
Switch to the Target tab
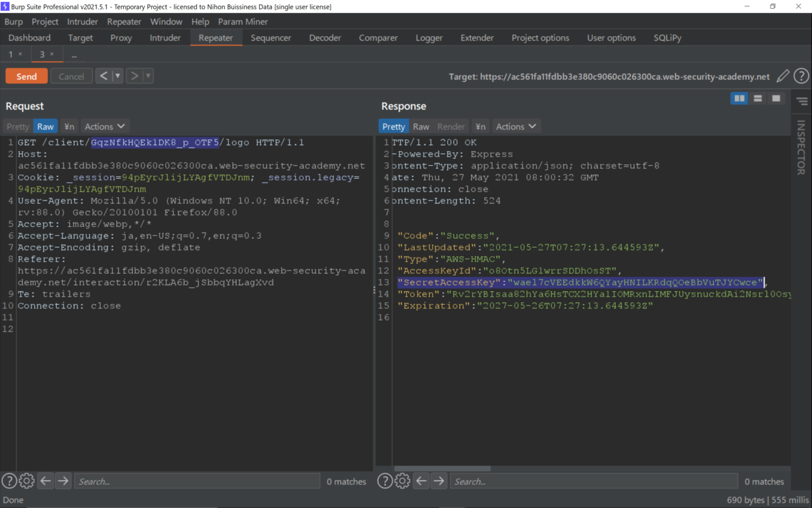81,38
